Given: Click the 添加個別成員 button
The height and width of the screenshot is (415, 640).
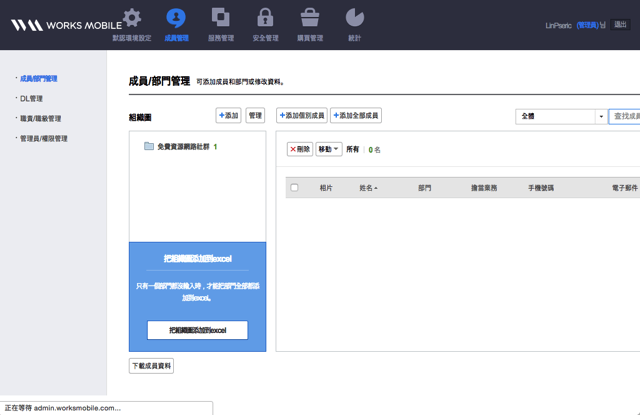Looking at the screenshot, I should (302, 116).
